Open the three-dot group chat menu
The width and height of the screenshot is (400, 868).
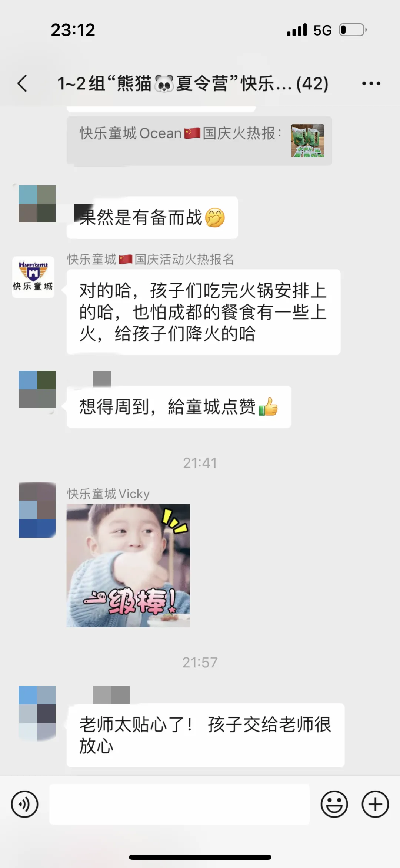pos(371,83)
